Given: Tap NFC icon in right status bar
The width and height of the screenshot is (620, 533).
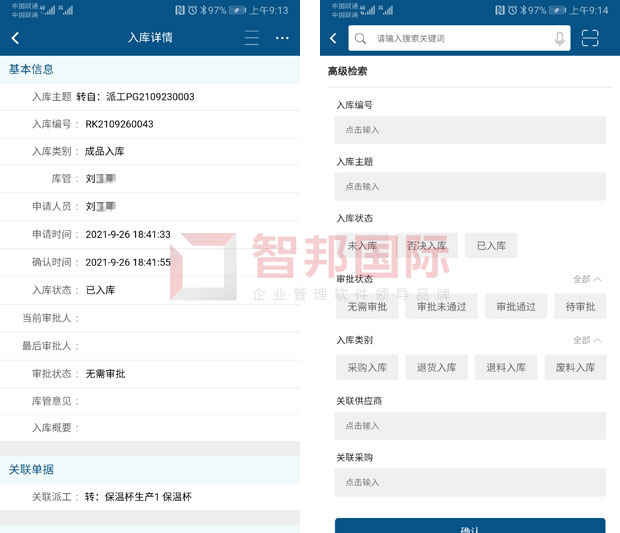Looking at the screenshot, I should pos(500,10).
